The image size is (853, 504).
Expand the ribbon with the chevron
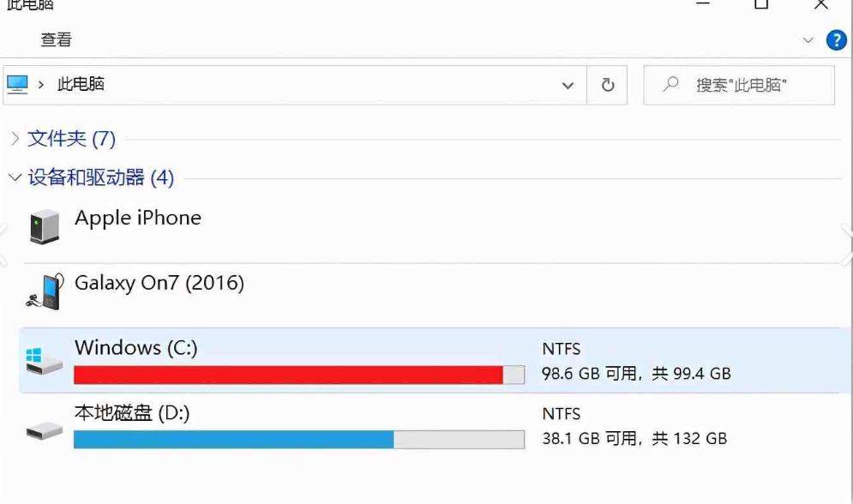[x=808, y=39]
